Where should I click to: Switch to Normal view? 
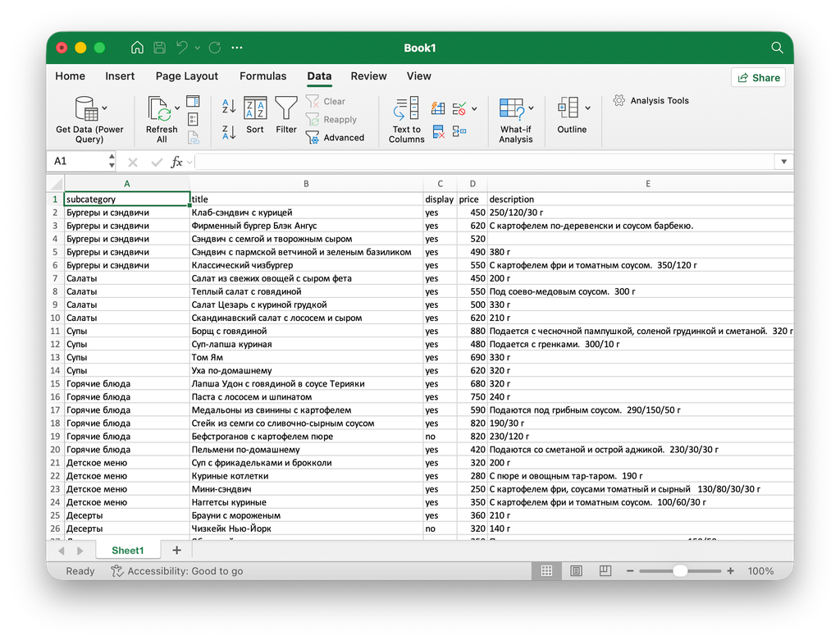coord(546,571)
